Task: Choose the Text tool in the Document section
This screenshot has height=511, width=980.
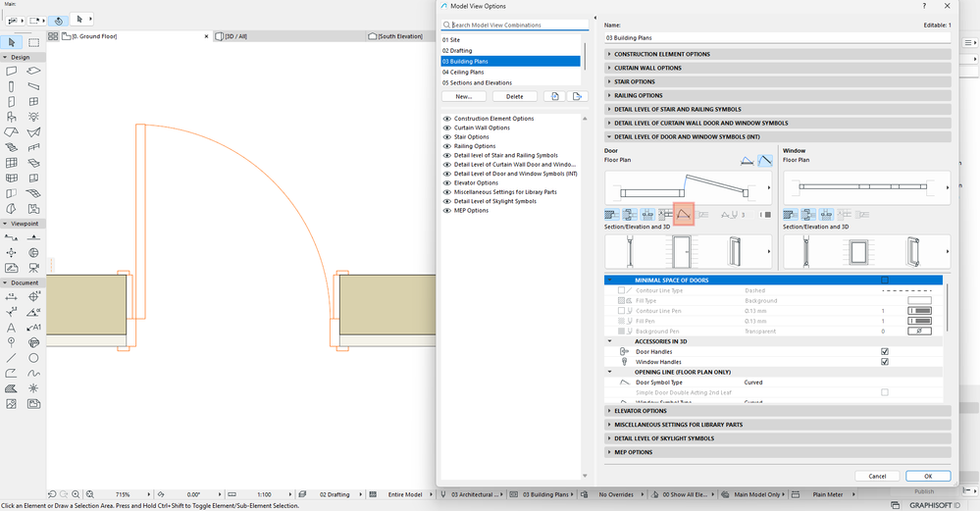Action: click(x=11, y=328)
